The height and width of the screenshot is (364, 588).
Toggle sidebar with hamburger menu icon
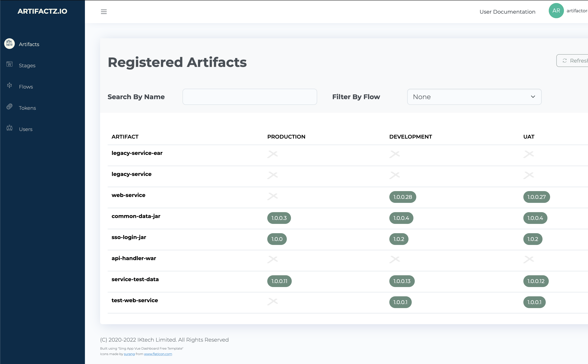pyautogui.click(x=104, y=12)
